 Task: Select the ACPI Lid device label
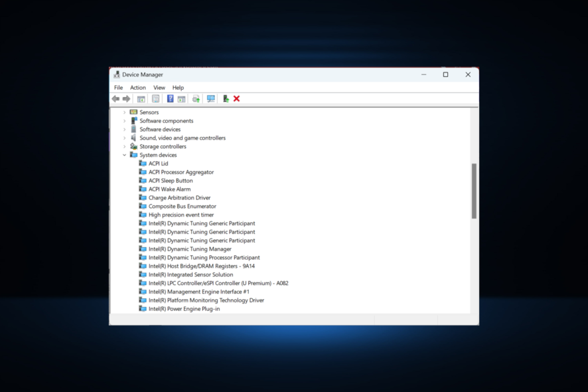158,163
